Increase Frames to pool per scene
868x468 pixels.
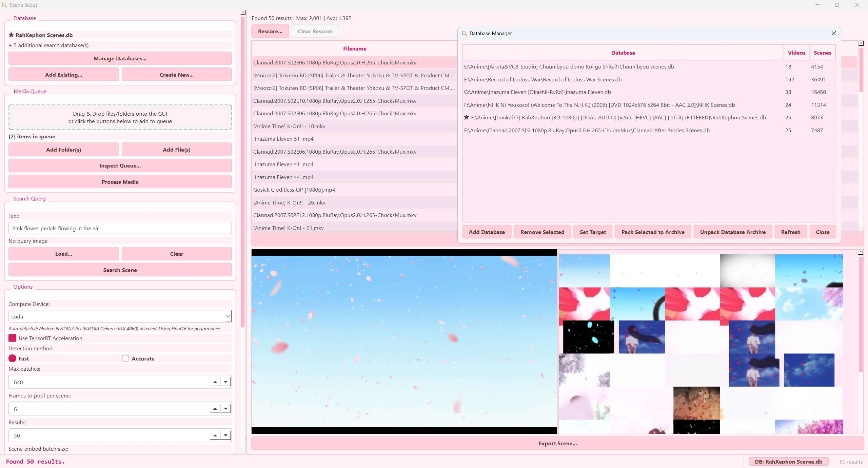click(215, 409)
